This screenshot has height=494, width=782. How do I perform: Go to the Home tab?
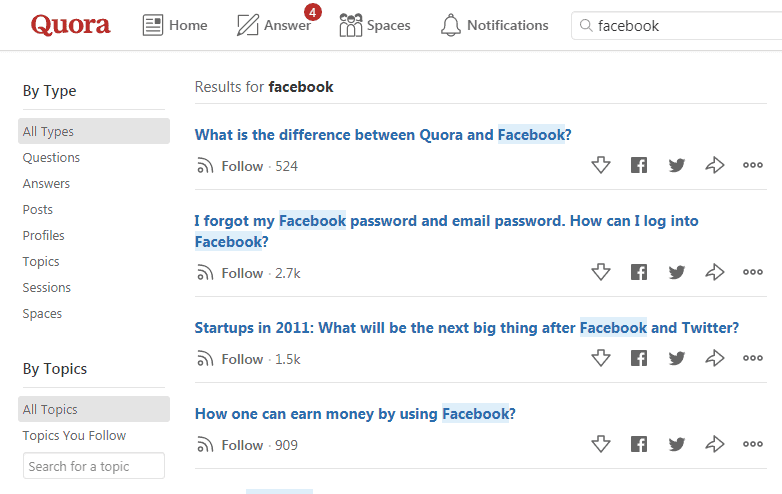tap(175, 25)
